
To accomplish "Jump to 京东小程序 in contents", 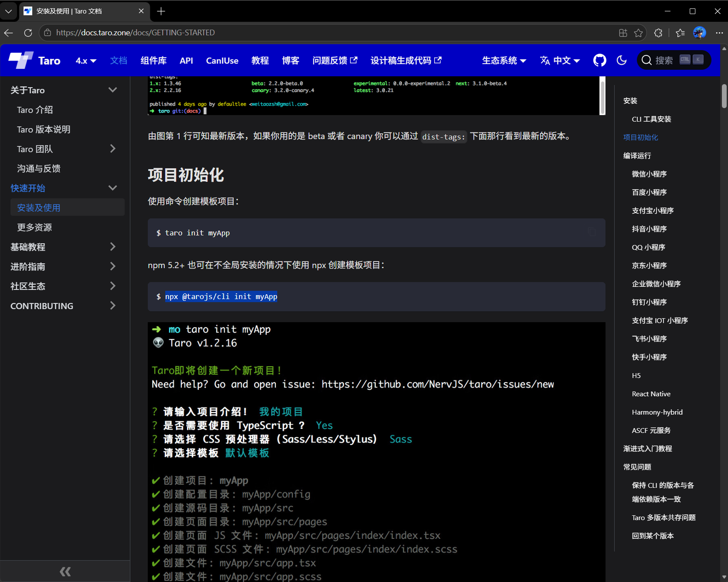I will 649,265.
